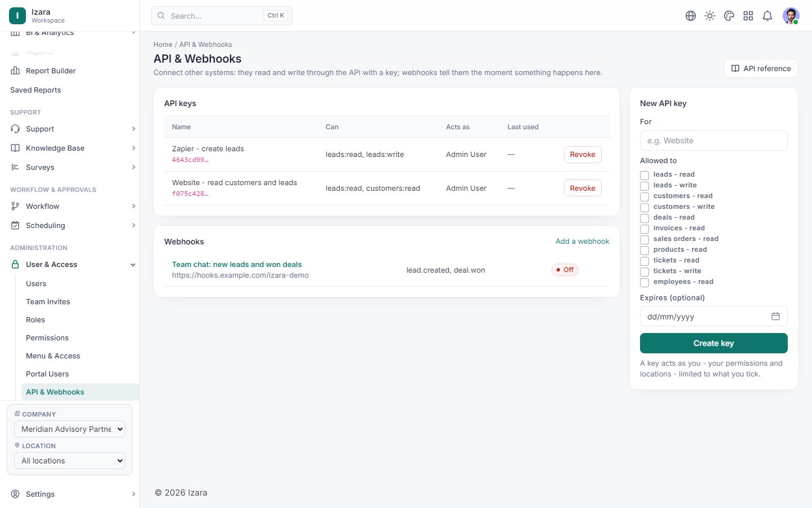Click the Report Builder chart icon
This screenshot has width=812, height=508.
pos(15,71)
